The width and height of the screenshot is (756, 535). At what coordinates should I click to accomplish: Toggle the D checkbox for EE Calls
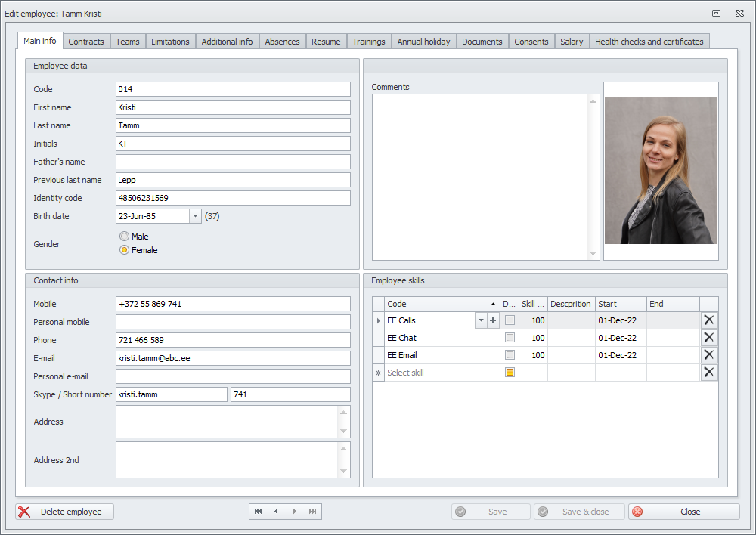pyautogui.click(x=510, y=320)
